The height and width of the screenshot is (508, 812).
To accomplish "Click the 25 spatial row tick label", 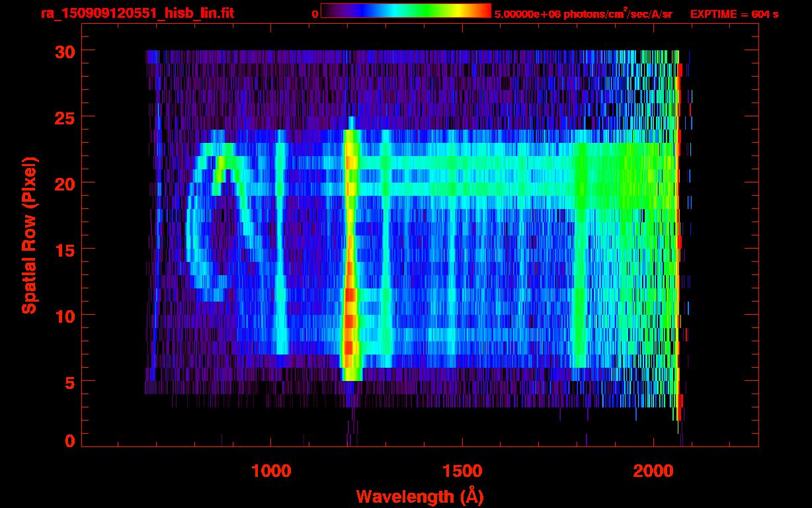I will click(65, 117).
